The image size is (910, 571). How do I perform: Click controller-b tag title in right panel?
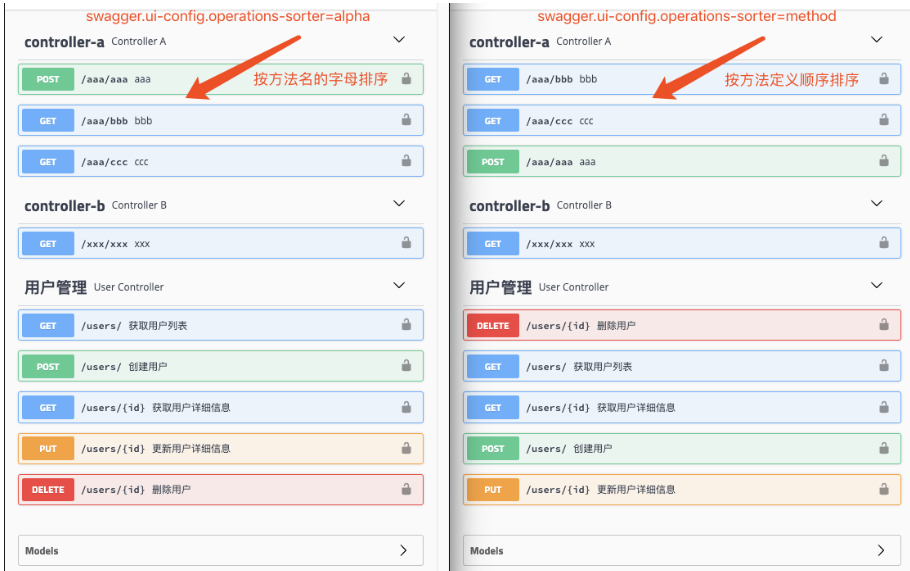[x=509, y=205]
